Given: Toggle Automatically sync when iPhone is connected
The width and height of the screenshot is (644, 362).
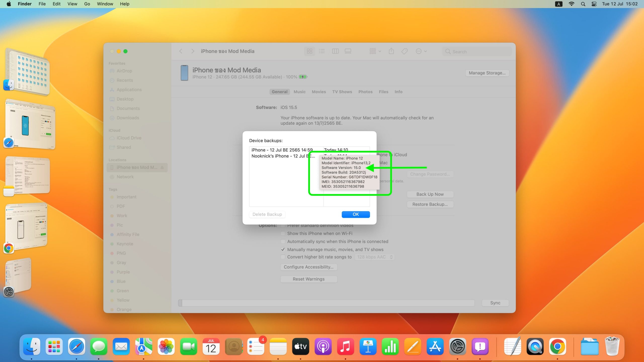Looking at the screenshot, I should pyautogui.click(x=283, y=241).
